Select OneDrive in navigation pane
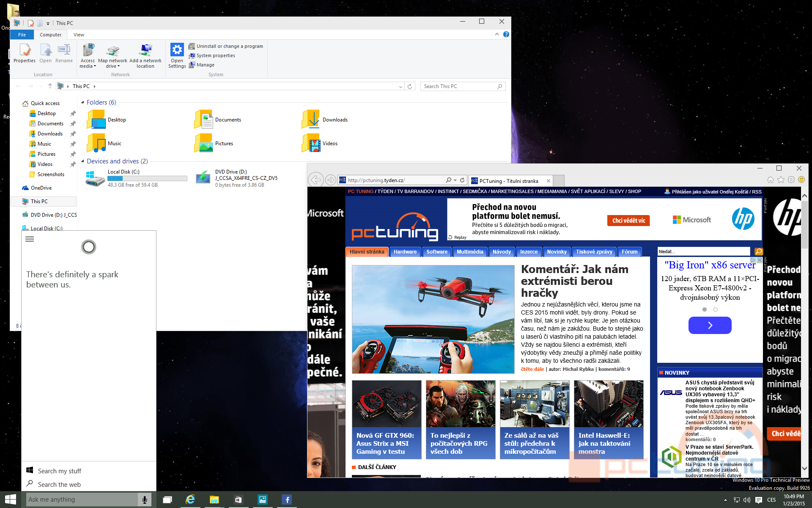 pos(41,188)
